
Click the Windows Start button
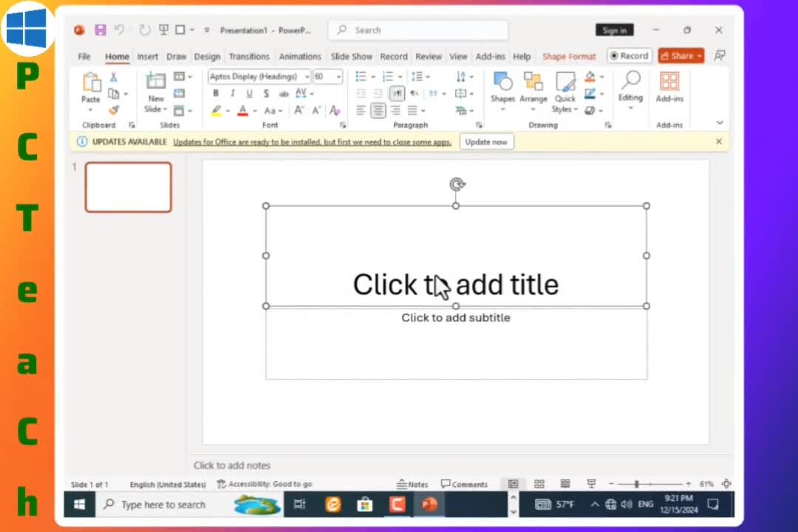[79, 505]
